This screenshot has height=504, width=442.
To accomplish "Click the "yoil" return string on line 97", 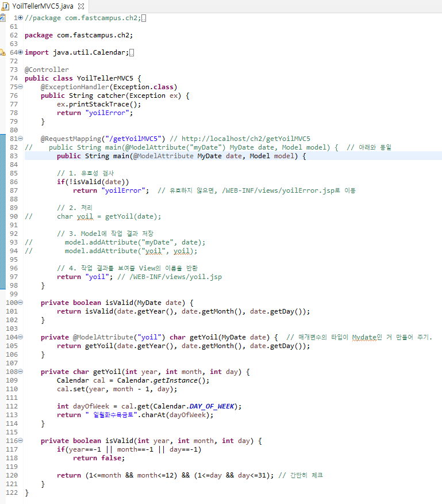I will pyautogui.click(x=97, y=277).
